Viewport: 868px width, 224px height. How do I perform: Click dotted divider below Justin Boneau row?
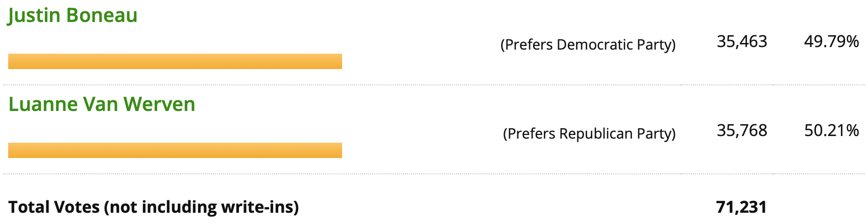434,85
